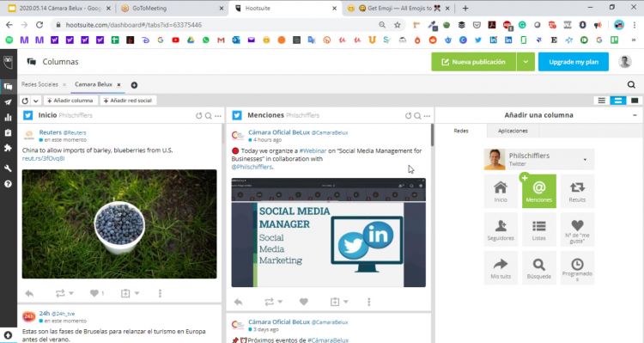This screenshot has width=644, height=343.
Task: Reply to Cámara Oficial BeLux webinar tweet
Action: (238, 302)
